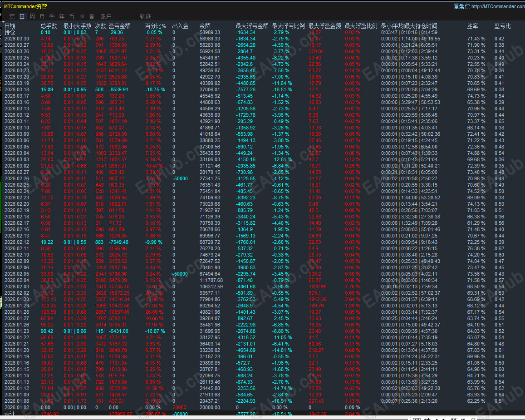The height and width of the screenshot is (420, 525).
Task: Click the 最大浮盈比例 column header
Action: (x=361, y=26)
